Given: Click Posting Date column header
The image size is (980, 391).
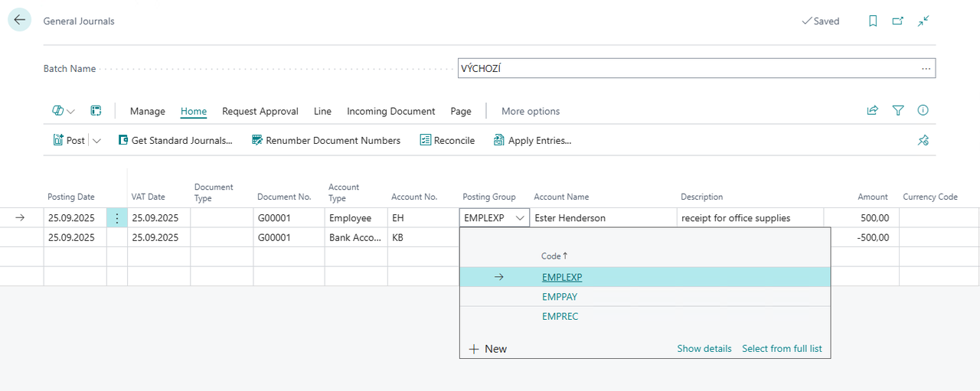Looking at the screenshot, I should 71,197.
